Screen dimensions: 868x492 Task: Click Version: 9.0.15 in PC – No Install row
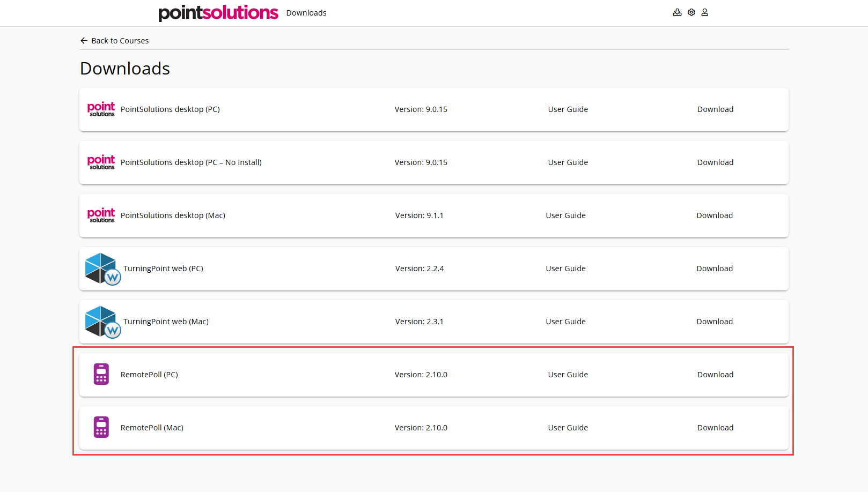(421, 162)
